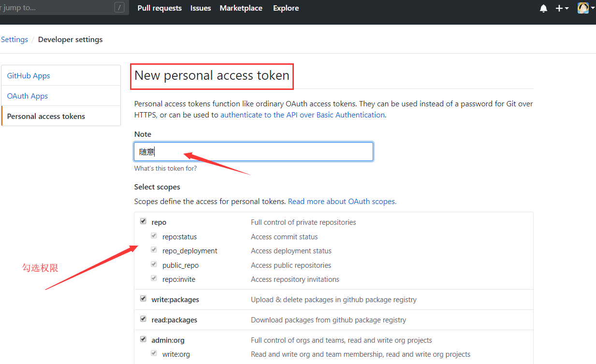This screenshot has height=364, width=596.
Task: Toggle the repo:status checkbox
Action: tap(154, 236)
